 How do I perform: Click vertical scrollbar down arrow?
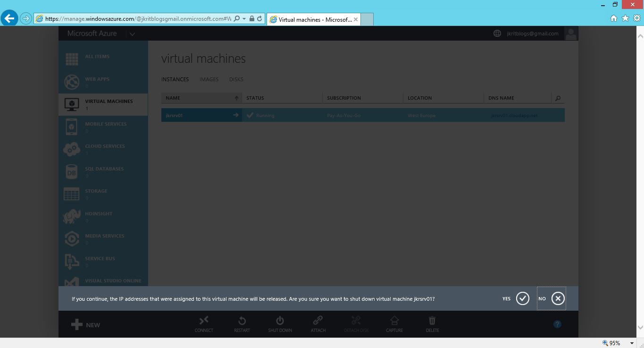(640, 327)
